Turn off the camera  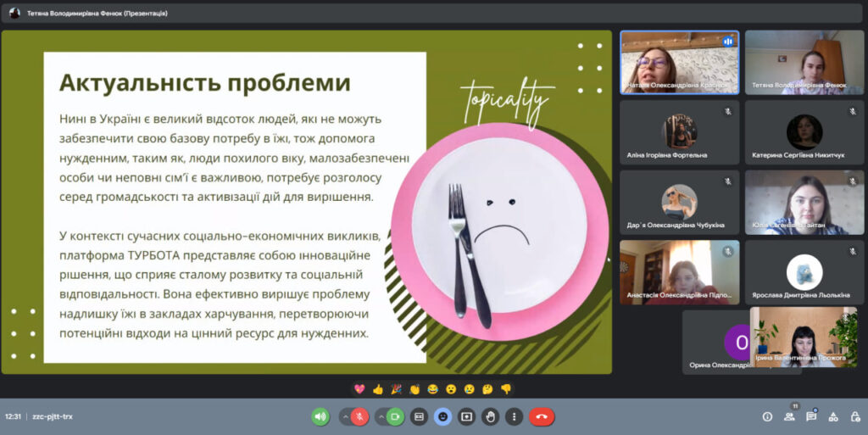pyautogui.click(x=395, y=416)
